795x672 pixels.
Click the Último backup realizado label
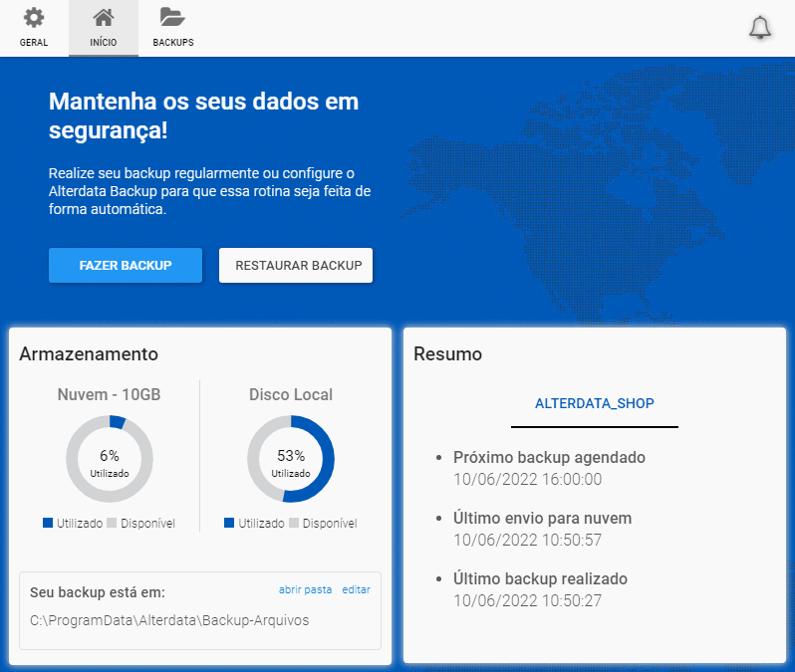click(541, 578)
